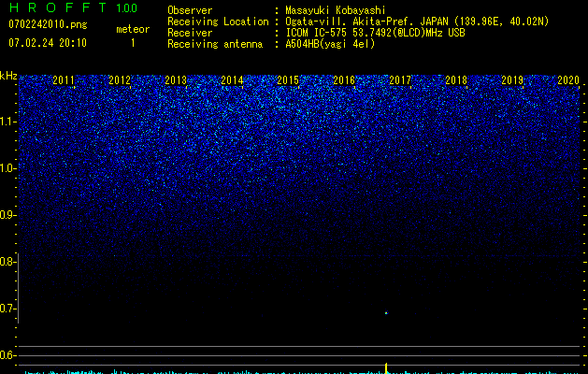Click the 2020 time axis label

(x=568, y=80)
